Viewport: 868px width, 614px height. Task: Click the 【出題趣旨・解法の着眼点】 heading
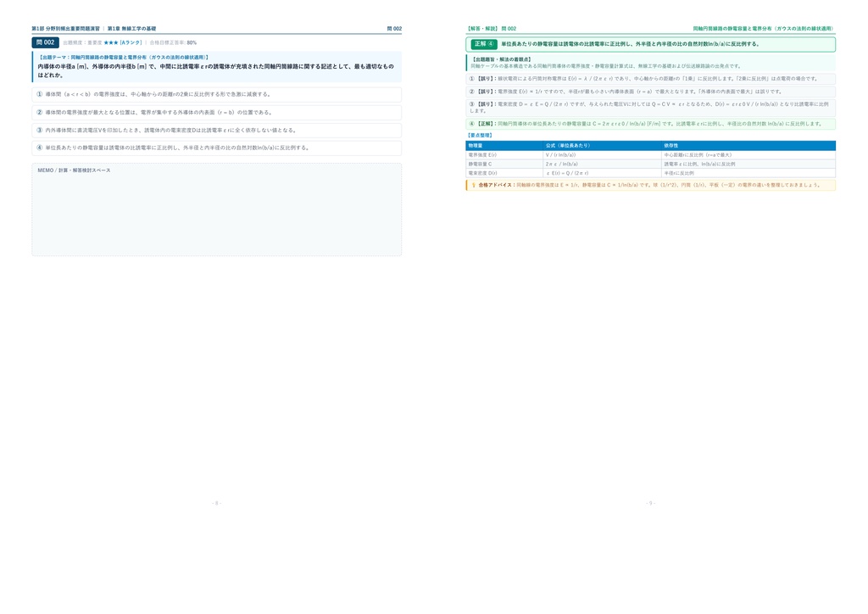pos(502,59)
